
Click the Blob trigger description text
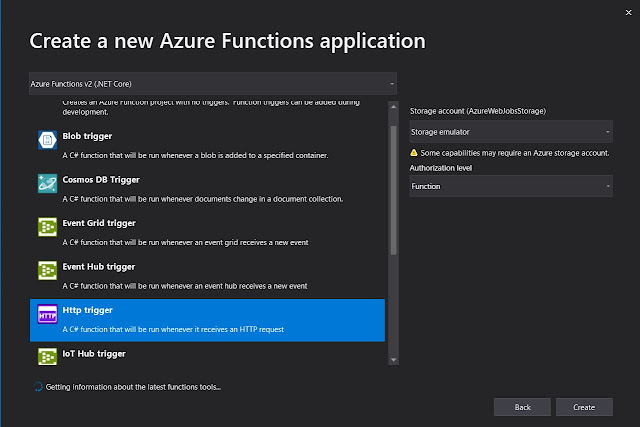[195, 156]
